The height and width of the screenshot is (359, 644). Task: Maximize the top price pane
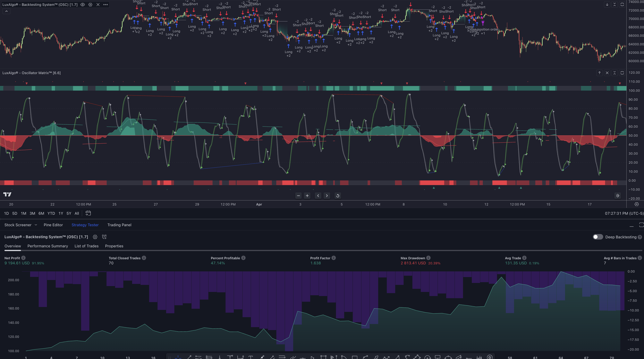[622, 4]
